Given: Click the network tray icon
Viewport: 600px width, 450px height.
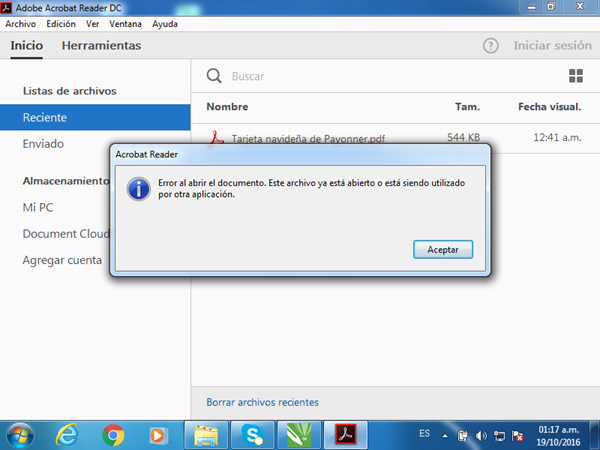Looking at the screenshot, I should point(499,436).
